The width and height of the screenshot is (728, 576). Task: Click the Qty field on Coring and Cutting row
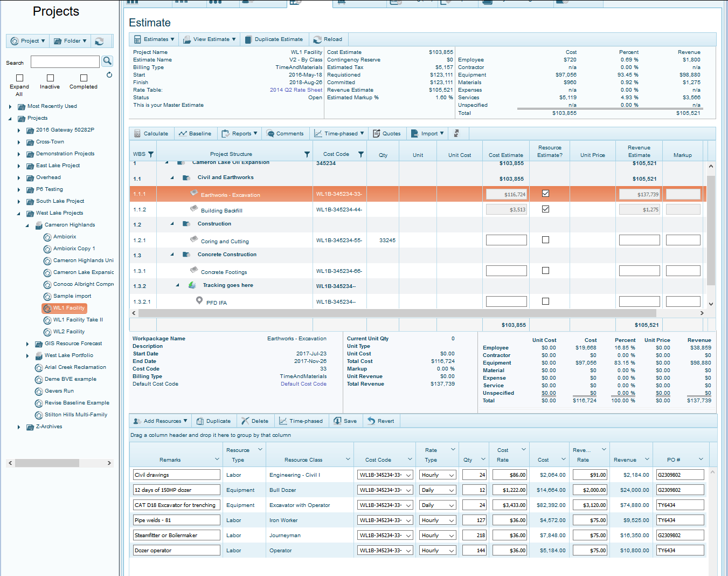[383, 239]
